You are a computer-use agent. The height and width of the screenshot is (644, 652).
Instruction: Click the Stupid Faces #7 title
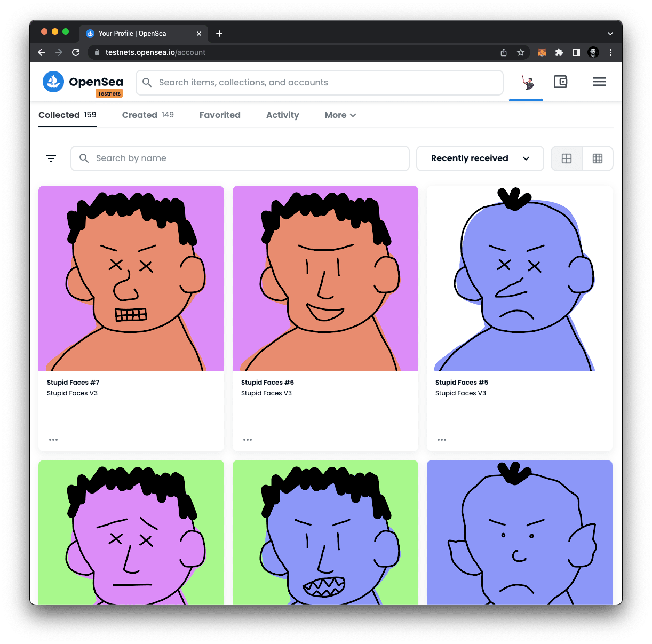(73, 383)
